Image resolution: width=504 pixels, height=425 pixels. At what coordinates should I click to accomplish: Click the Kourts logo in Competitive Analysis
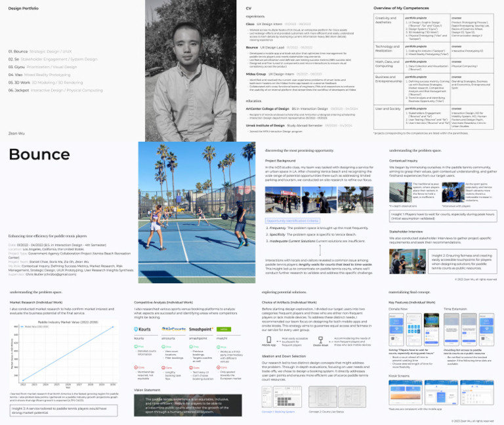142,329
